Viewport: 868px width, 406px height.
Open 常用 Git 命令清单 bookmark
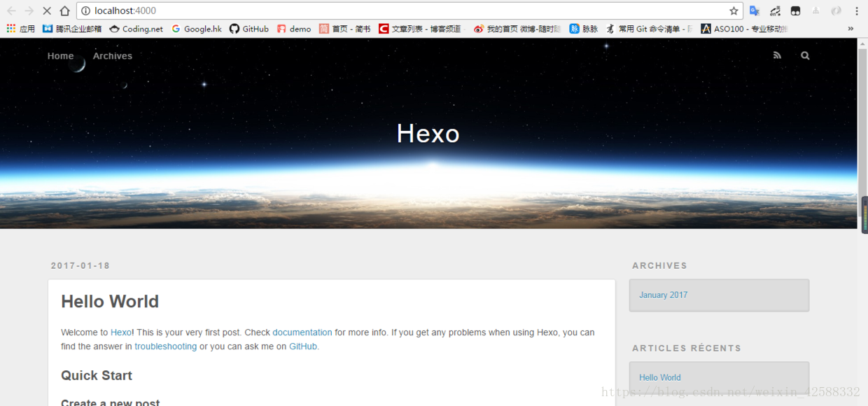(x=650, y=29)
